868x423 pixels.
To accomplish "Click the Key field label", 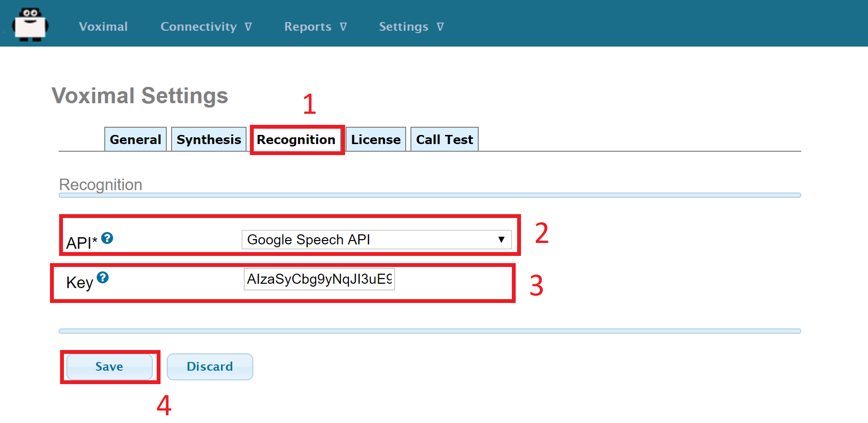I will 79,282.
